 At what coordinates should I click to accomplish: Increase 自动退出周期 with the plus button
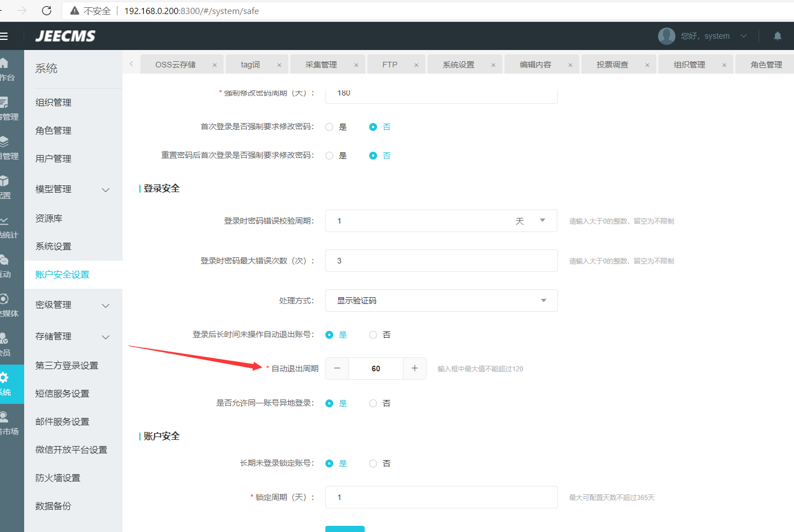click(415, 369)
